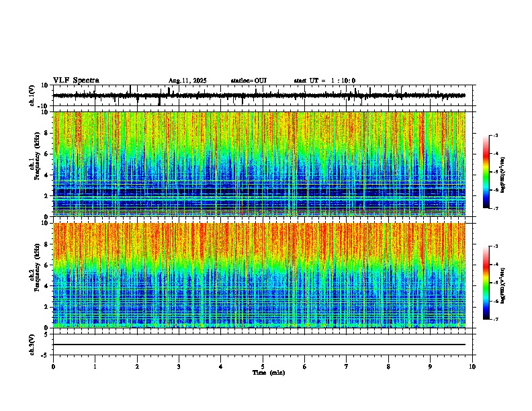Click the 'VLF Spectra' plot title
The height and width of the screenshot is (411, 532).
point(76,81)
